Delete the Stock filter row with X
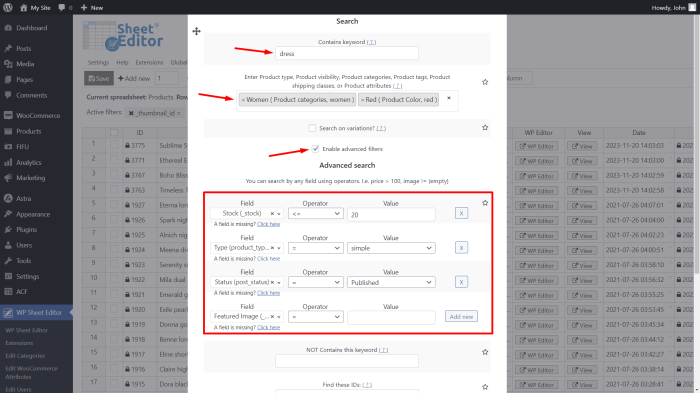 click(461, 213)
